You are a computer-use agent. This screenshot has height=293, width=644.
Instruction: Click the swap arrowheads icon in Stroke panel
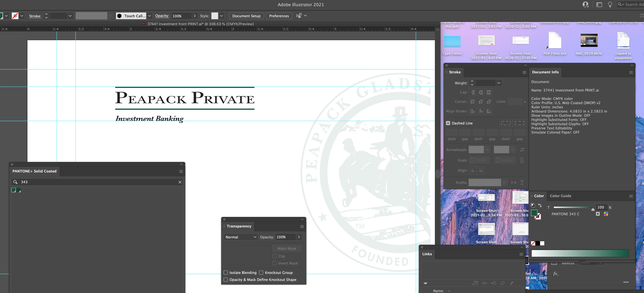[522, 150]
